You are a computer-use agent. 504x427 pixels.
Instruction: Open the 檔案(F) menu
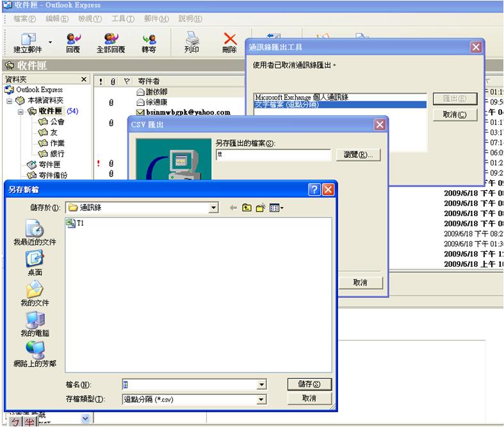click(x=24, y=19)
